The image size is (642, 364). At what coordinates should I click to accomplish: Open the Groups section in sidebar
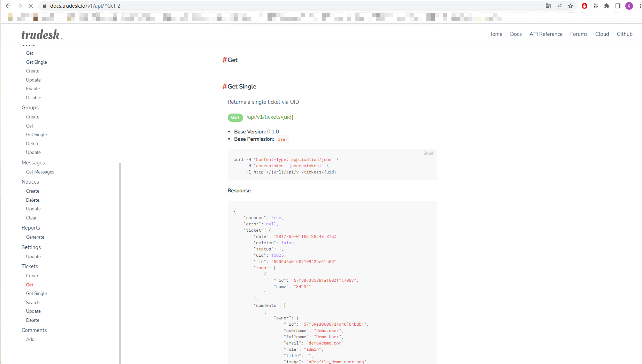tap(30, 108)
